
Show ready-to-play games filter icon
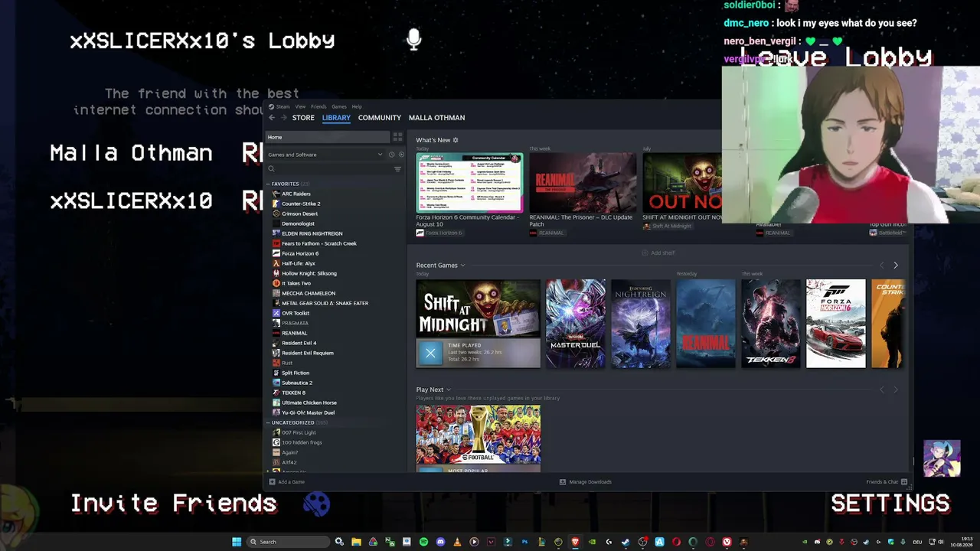pyautogui.click(x=401, y=155)
